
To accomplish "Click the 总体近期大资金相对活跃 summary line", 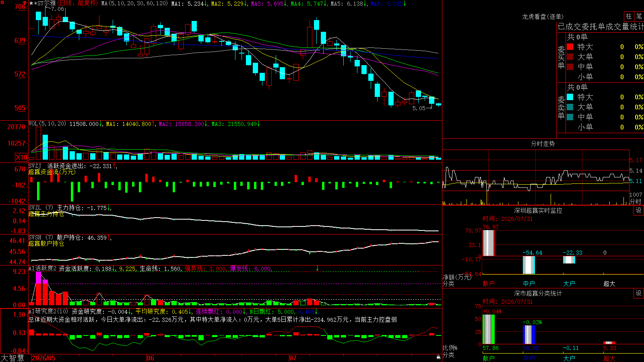I will coord(213,319).
